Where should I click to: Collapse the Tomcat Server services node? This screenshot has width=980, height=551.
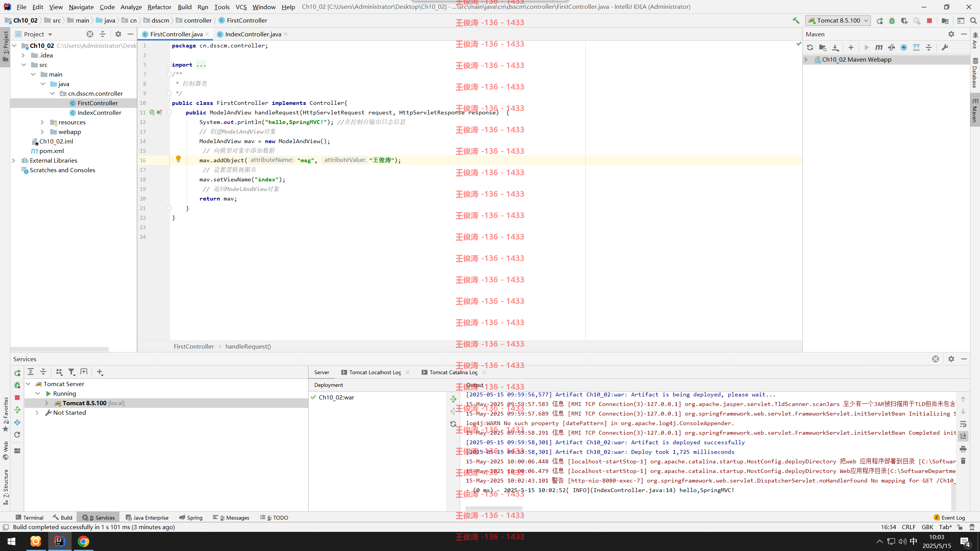click(x=28, y=384)
